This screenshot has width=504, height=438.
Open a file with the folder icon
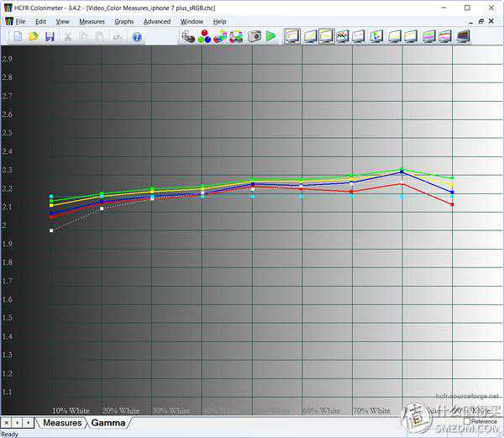[34, 37]
